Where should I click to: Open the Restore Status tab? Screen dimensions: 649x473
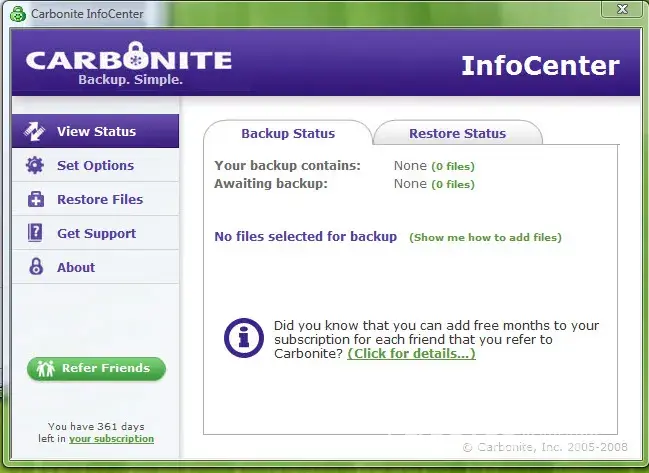457,133
